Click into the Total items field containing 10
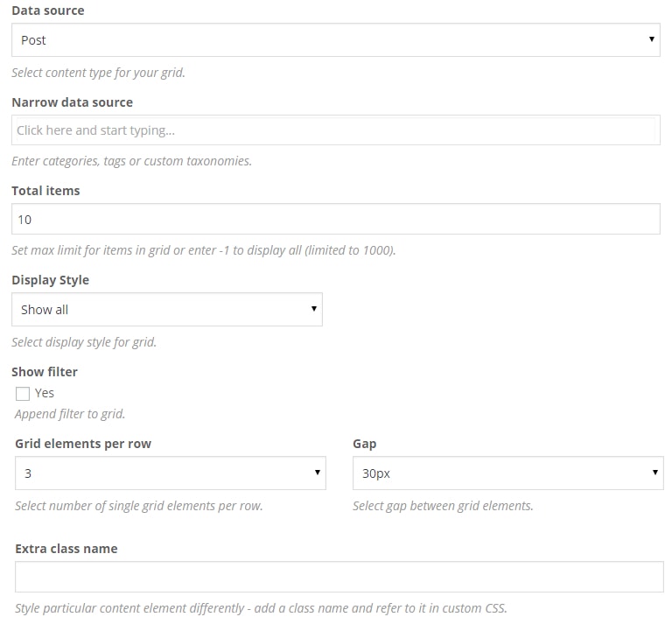Viewport: 672px width, 631px height. coord(335,220)
